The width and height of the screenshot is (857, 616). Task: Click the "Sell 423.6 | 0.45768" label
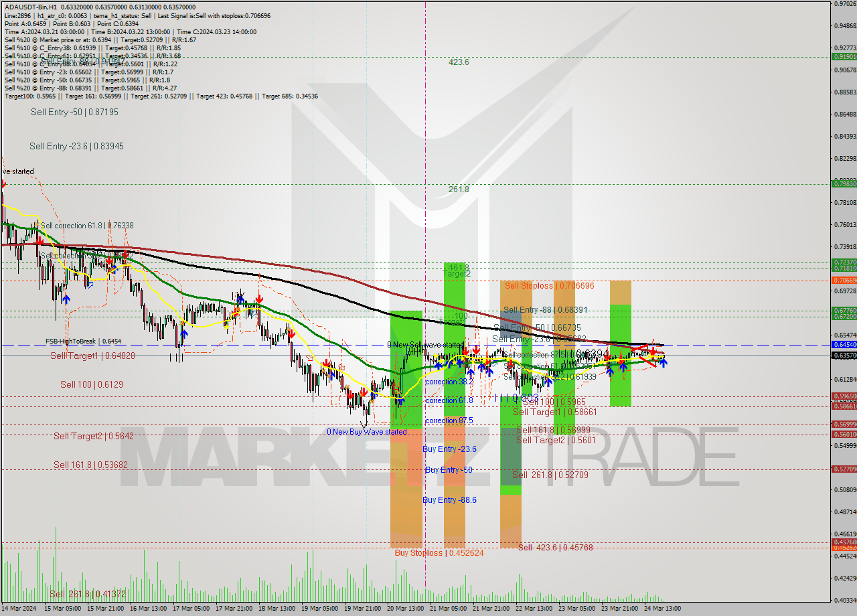(x=556, y=548)
